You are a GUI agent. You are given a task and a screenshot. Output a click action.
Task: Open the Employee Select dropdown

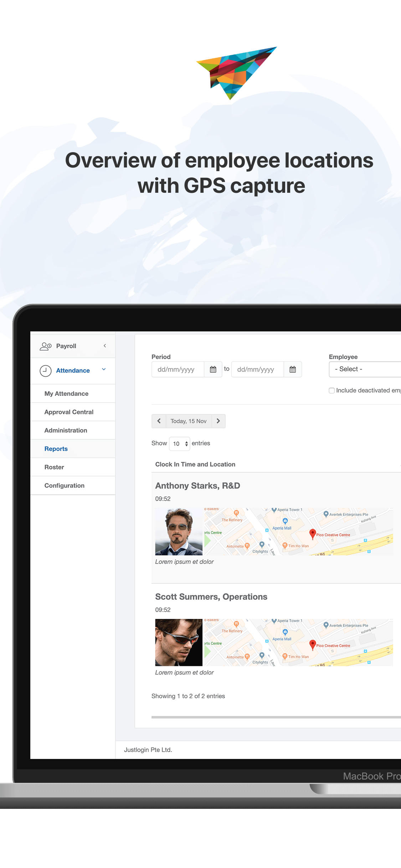365,369
